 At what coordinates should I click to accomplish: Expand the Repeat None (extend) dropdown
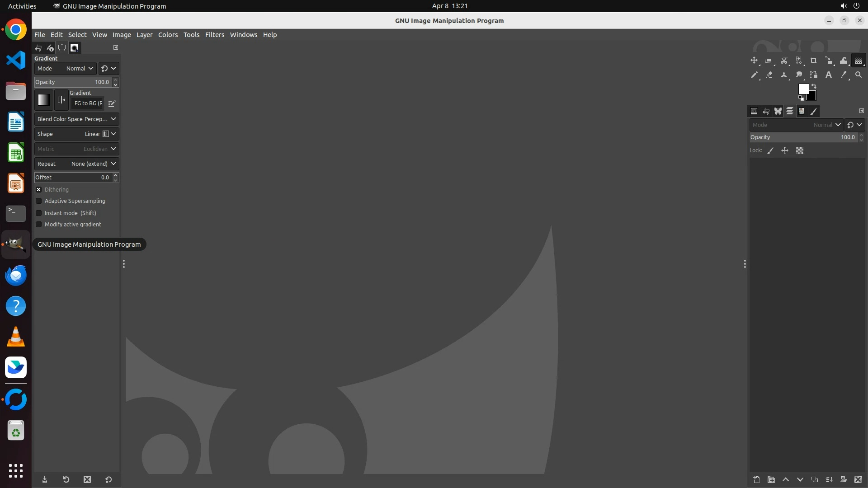76,164
